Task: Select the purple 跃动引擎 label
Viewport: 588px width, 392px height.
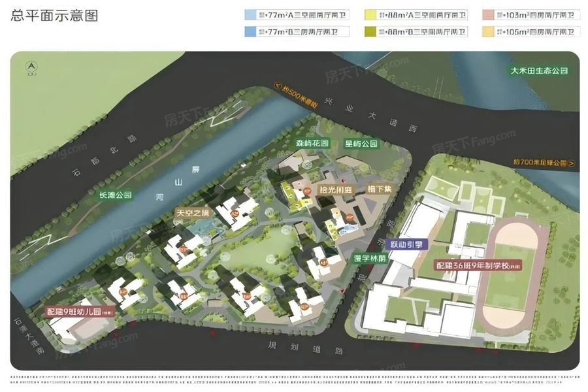Action: tap(406, 244)
